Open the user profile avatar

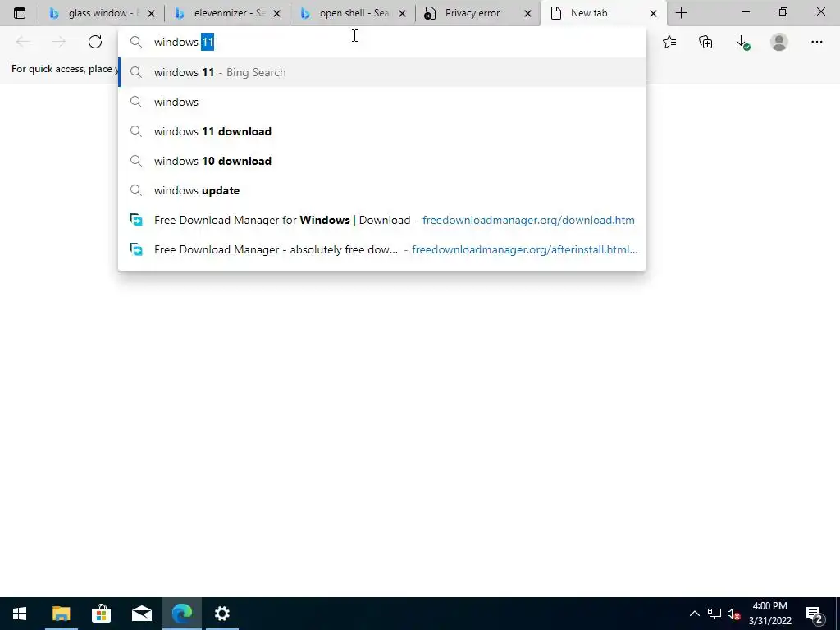(779, 42)
